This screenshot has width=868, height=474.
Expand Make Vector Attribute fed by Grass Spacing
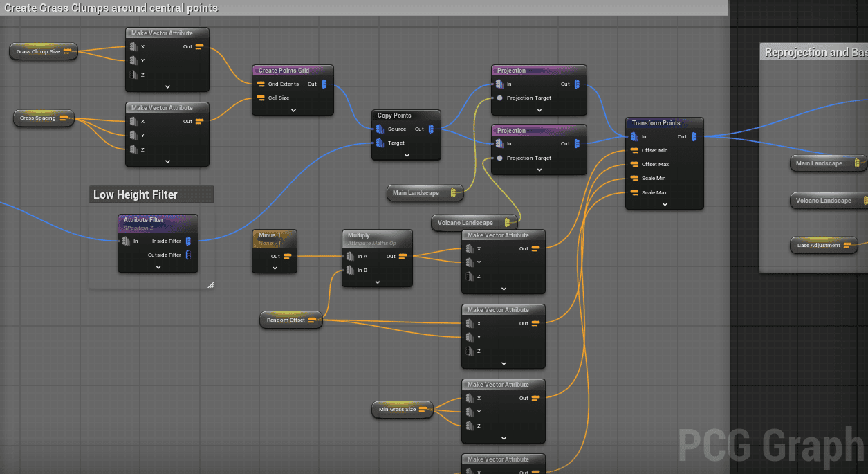[167, 161]
